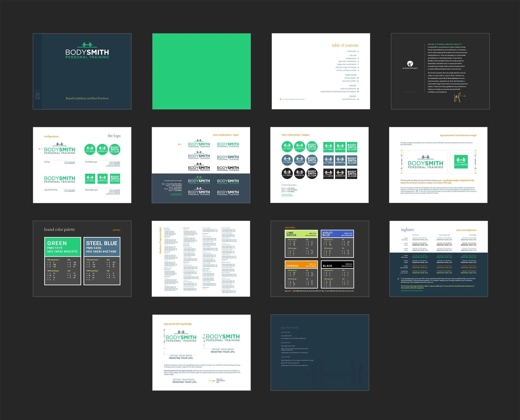Viewport: 520px width, 420px height.
Task: Click 'logo placement and clearance margin' title
Action: pos(458,135)
